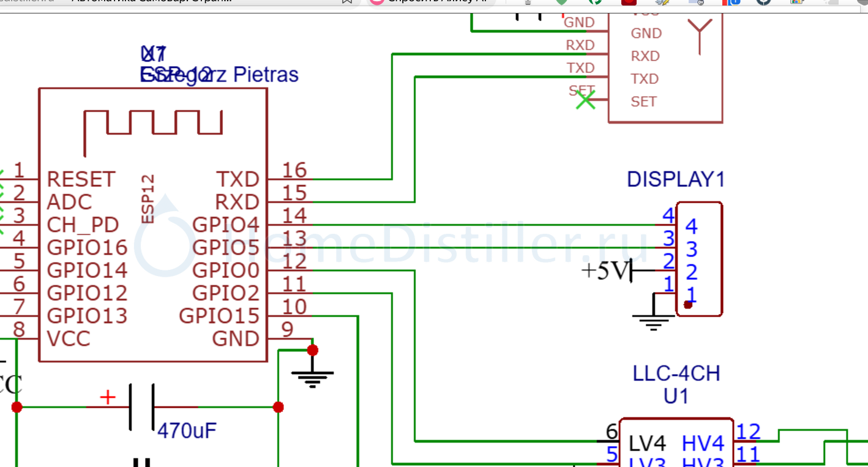Click the red extension icon in browser toolbar
The width and height of the screenshot is (868, 467).
(x=629, y=2)
